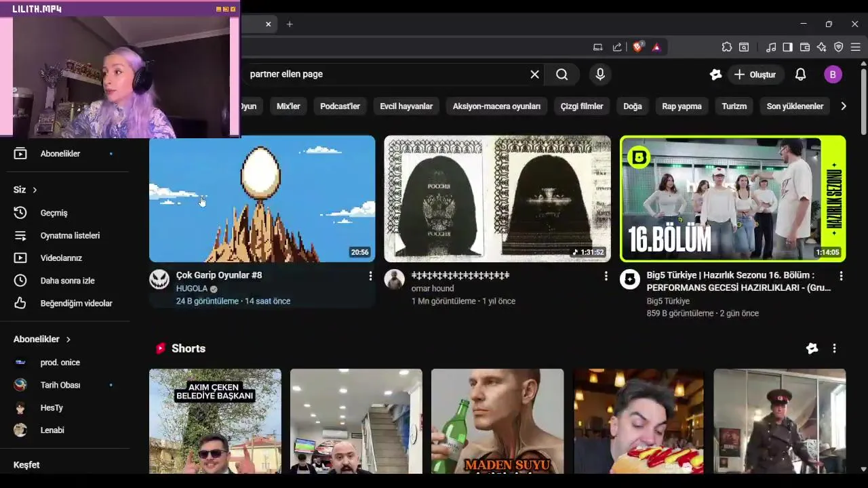Click the HUGOLA channel avatar
The width and height of the screenshot is (868, 488).
pyautogui.click(x=159, y=279)
